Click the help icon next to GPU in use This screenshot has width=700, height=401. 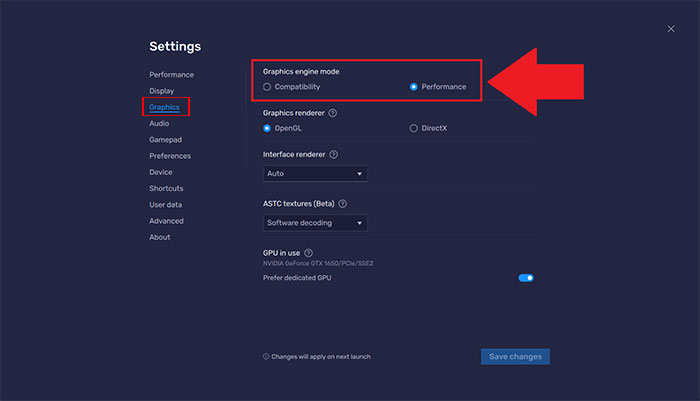[x=309, y=253]
